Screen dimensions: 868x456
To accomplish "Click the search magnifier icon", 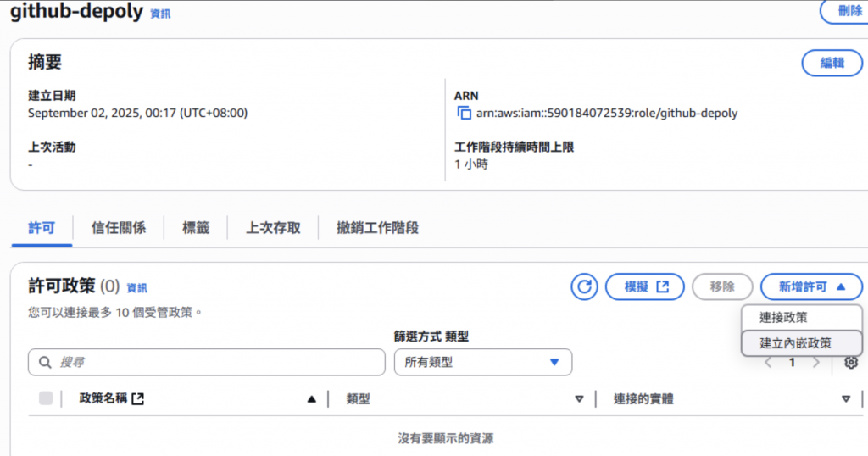I will click(45, 362).
